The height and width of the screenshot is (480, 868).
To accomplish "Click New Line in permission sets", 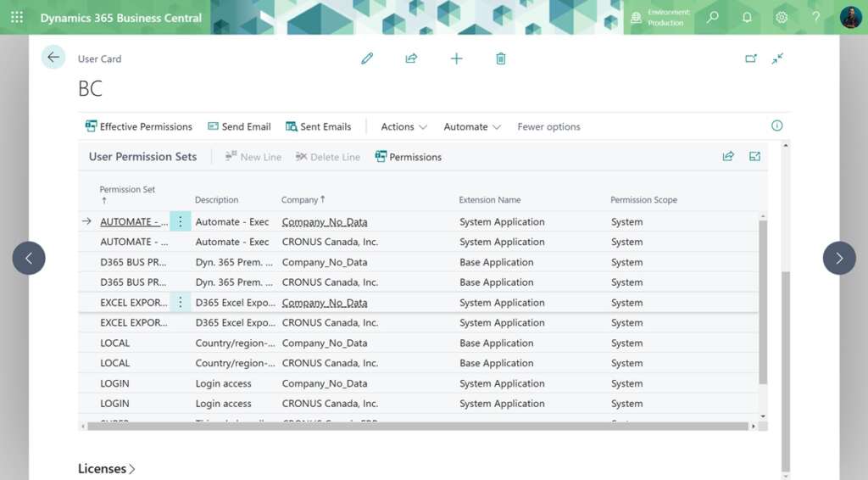I will tap(253, 157).
